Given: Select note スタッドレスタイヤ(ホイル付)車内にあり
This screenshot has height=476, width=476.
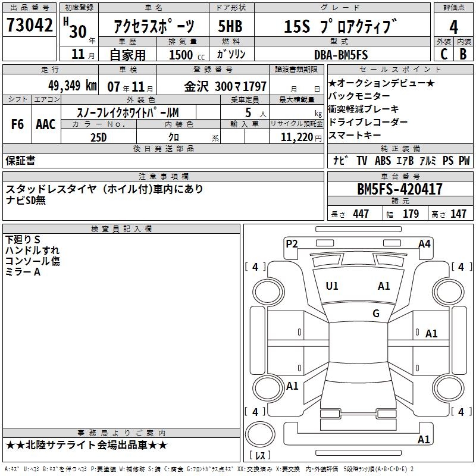Looking at the screenshot, I should [x=104, y=189].
